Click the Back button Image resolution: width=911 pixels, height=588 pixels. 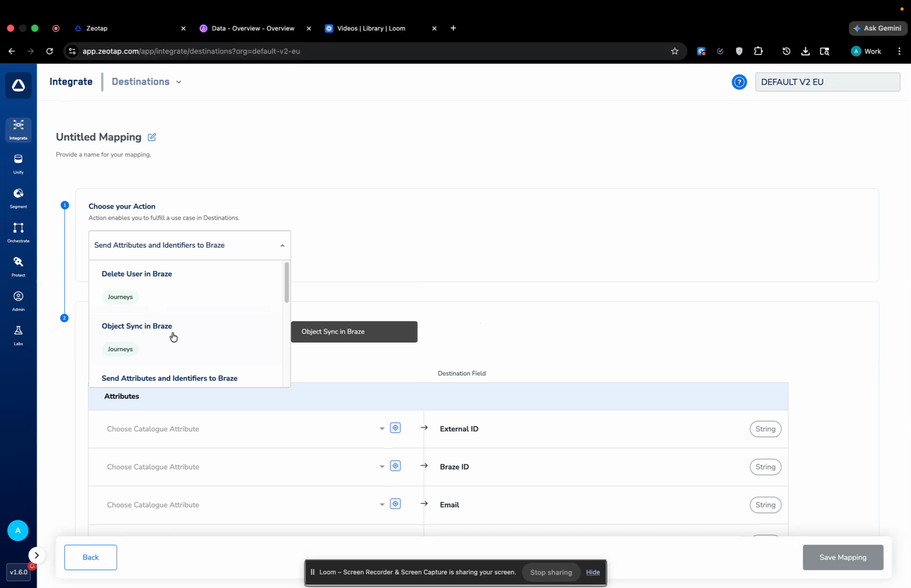[91, 557]
